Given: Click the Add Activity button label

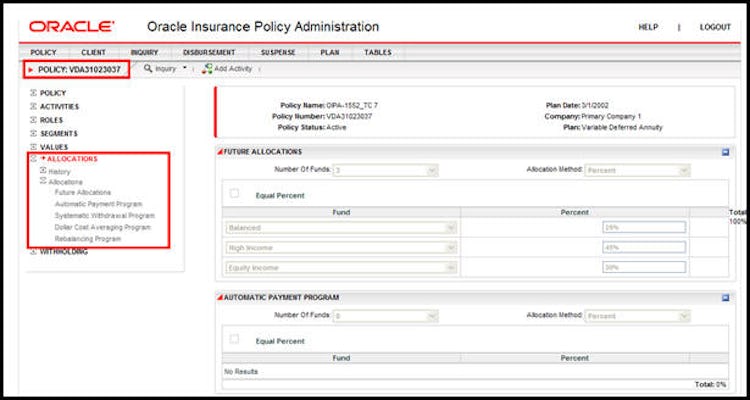Looking at the screenshot, I should (233, 69).
